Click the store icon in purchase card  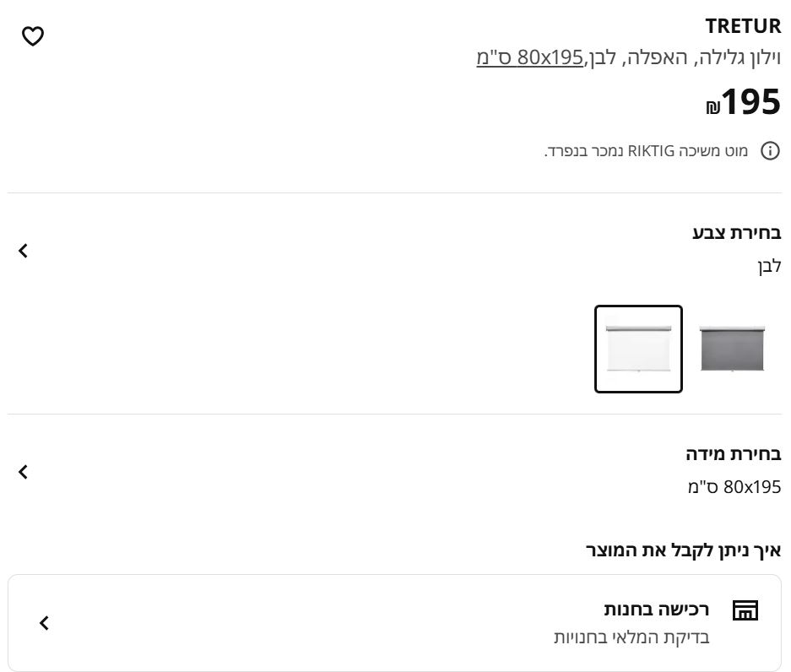(745, 610)
